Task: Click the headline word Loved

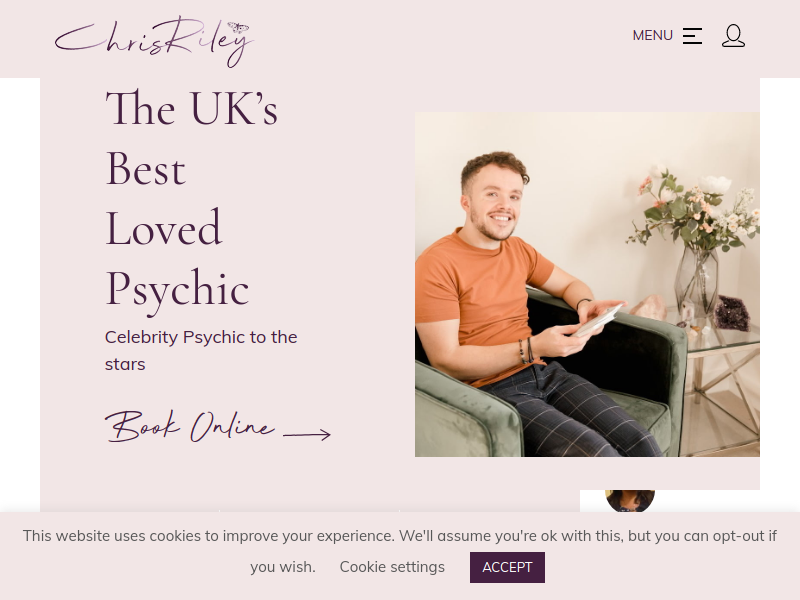Action: click(164, 228)
